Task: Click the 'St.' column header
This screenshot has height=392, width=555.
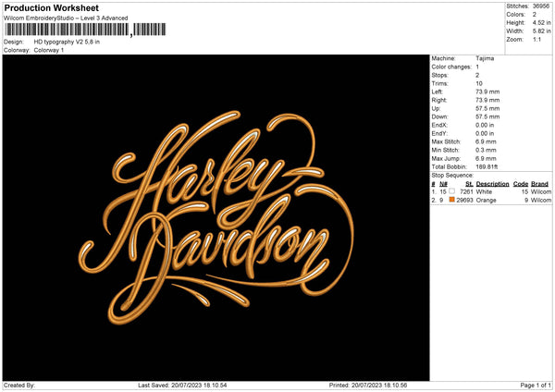Action: [469, 184]
